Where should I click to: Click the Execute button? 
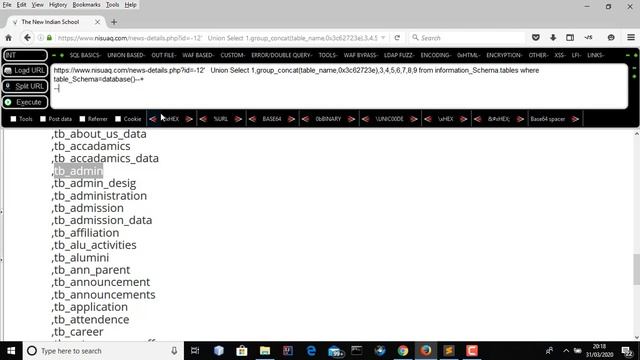pyautogui.click(x=25, y=102)
